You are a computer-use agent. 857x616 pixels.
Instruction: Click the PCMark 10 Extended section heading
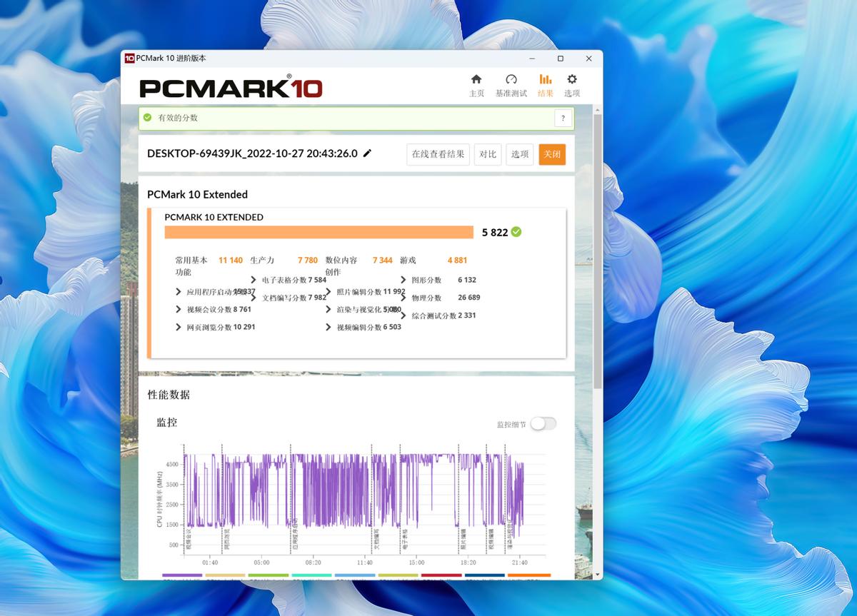point(197,194)
